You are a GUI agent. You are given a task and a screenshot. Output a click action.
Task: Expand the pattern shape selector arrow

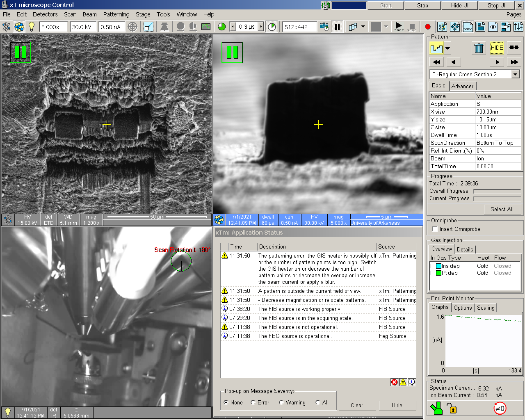(447, 48)
